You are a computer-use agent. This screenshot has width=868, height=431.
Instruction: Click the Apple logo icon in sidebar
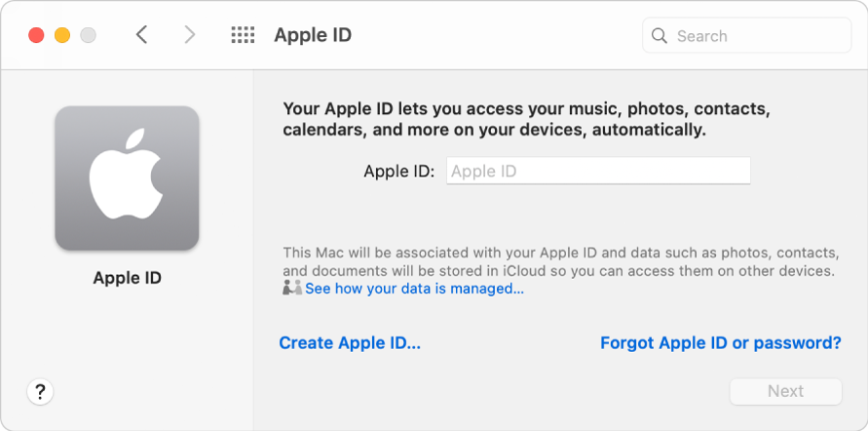pos(127,178)
